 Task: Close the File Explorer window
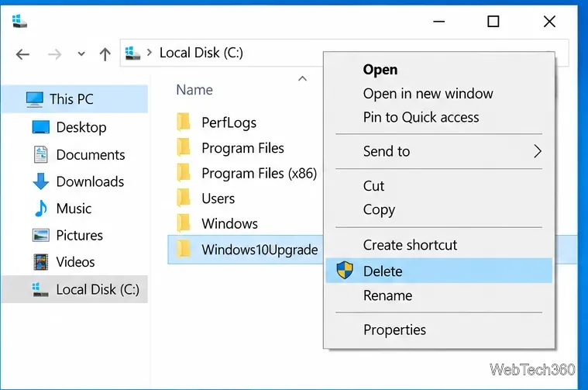click(x=549, y=22)
